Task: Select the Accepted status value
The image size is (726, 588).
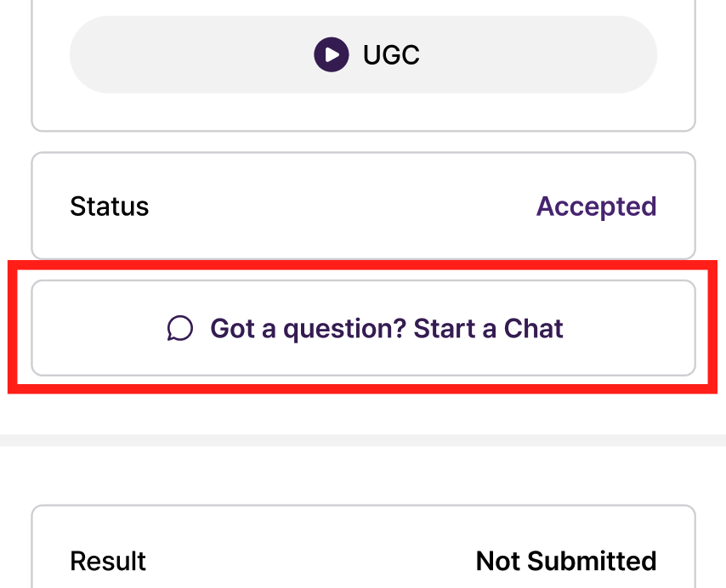Action: [x=596, y=206]
